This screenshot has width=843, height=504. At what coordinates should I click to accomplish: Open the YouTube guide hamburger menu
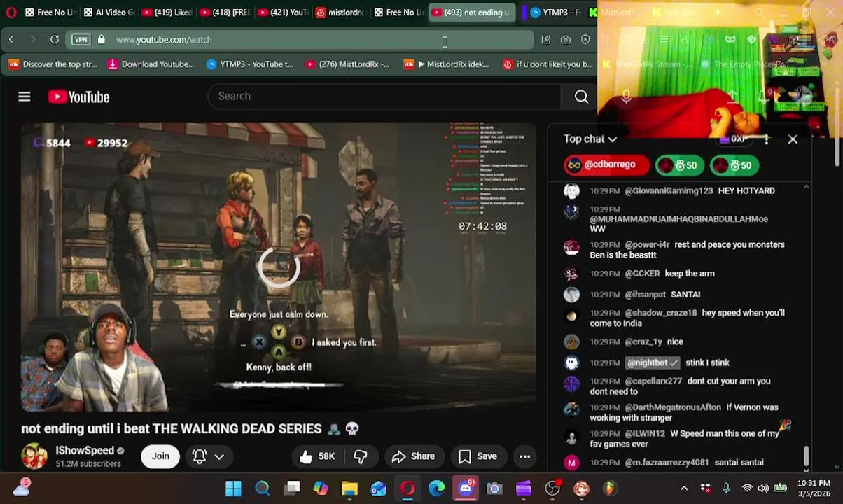(25, 97)
